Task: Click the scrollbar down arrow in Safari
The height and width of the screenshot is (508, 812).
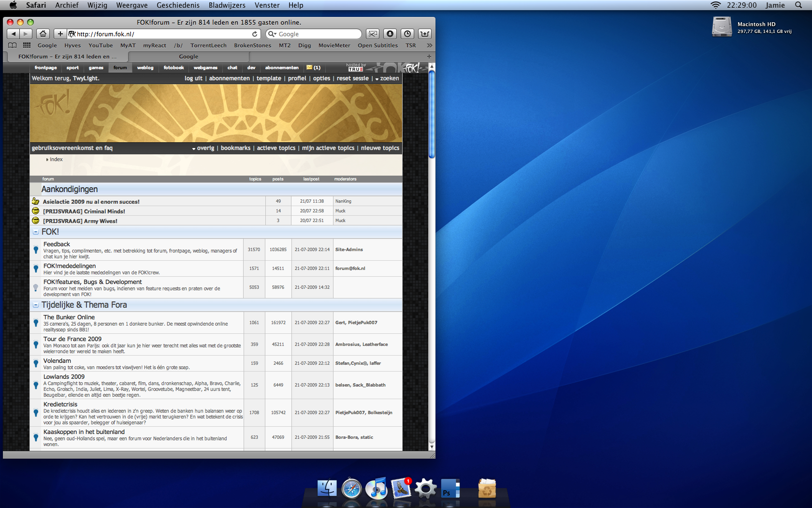Action: (432, 448)
